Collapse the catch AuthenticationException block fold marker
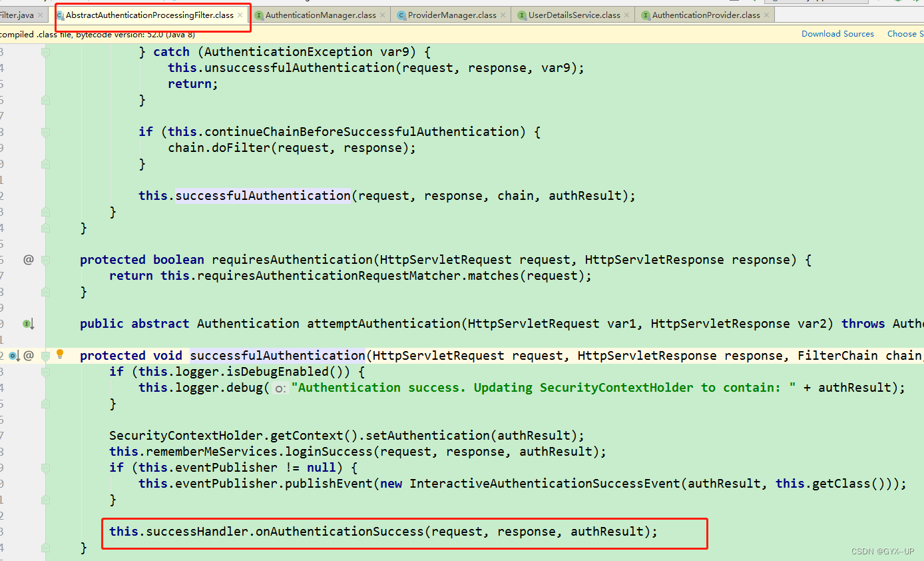Viewport: 924px width, 561px height. 45,52
